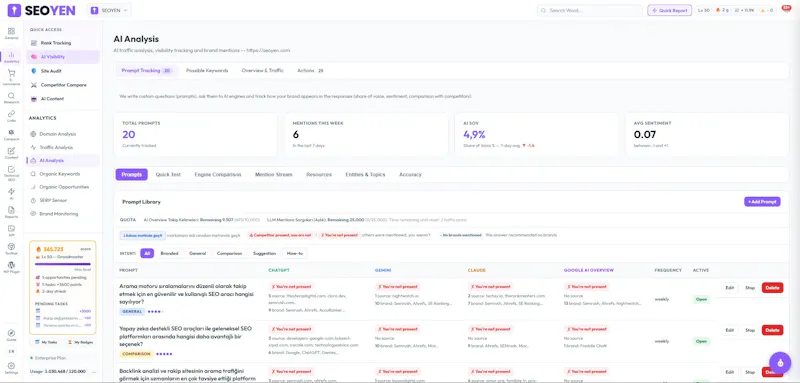Filter intent by Comparison

click(x=229, y=253)
